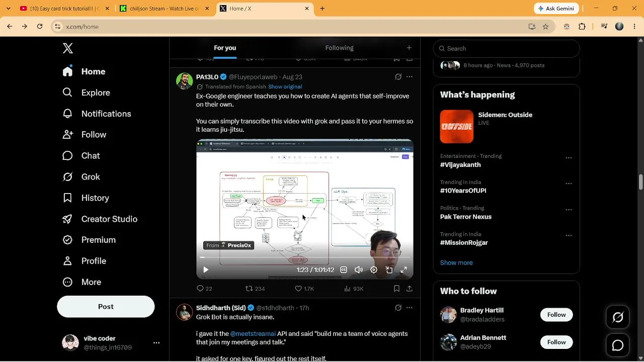Open the floating chat messages button
The image size is (644, 362).
click(618, 345)
